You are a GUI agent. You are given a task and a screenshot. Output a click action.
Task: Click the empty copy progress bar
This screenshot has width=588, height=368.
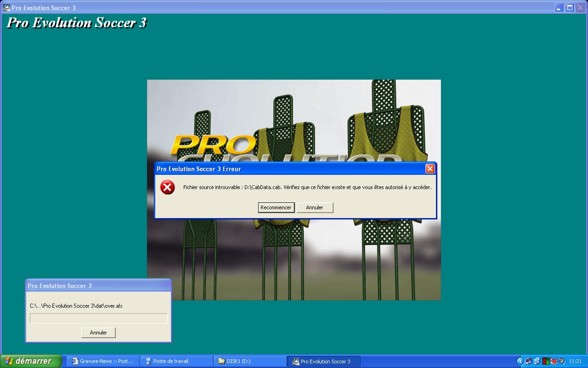pos(99,318)
